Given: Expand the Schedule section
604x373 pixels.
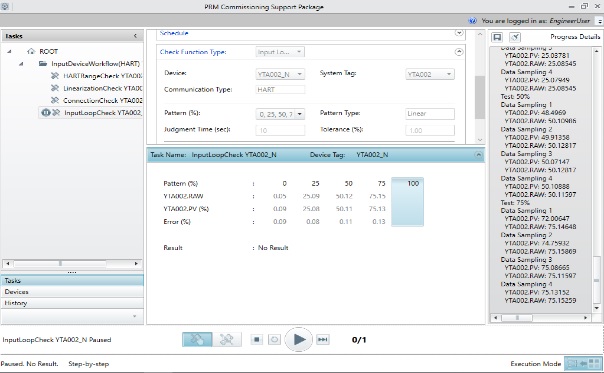Looking at the screenshot, I should click(x=459, y=33).
